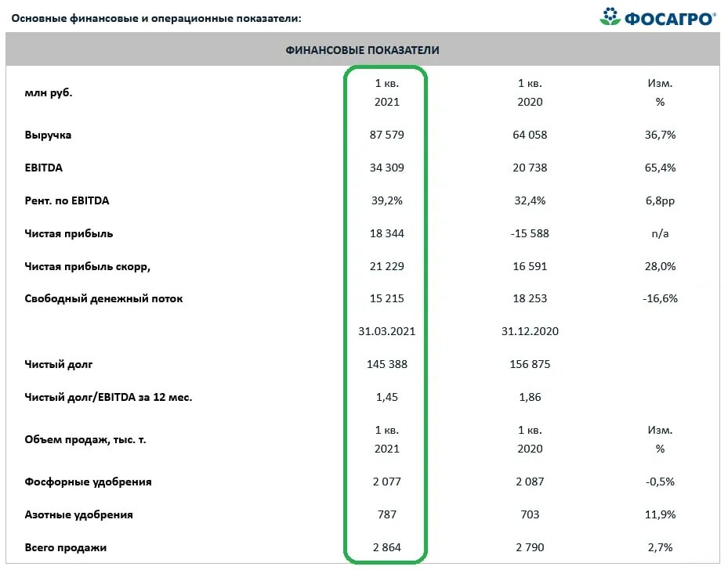Select adjusted net profit '16 591'

tap(530, 267)
